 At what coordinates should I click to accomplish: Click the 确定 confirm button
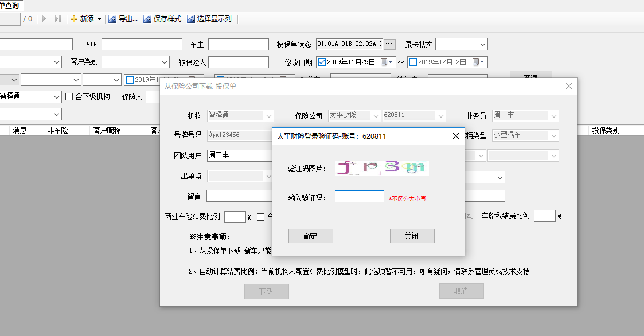tap(310, 236)
